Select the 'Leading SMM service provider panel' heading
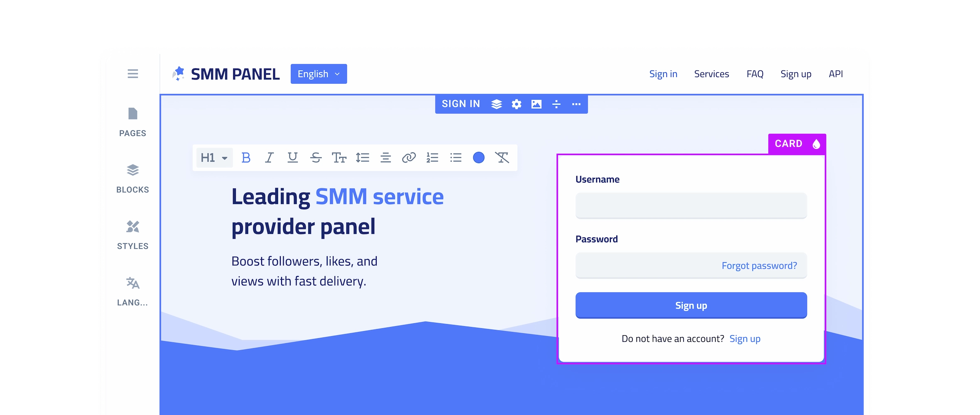Image resolution: width=980 pixels, height=415 pixels. (x=337, y=212)
